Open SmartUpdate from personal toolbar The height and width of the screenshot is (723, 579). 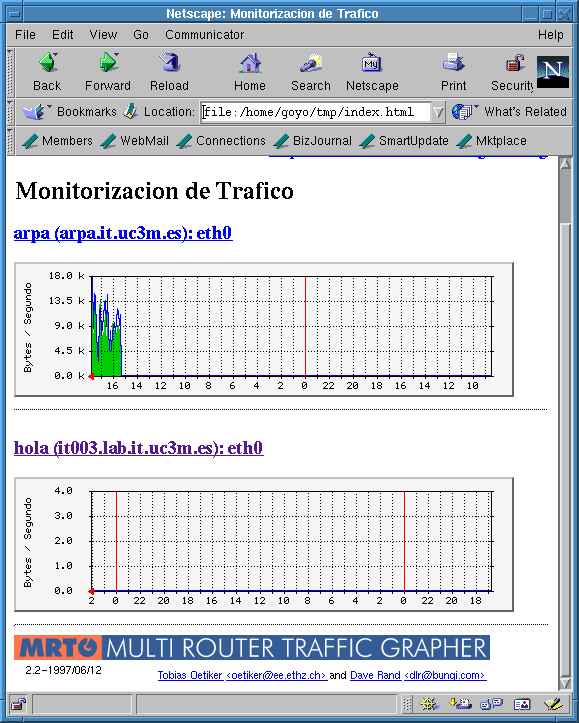point(403,141)
